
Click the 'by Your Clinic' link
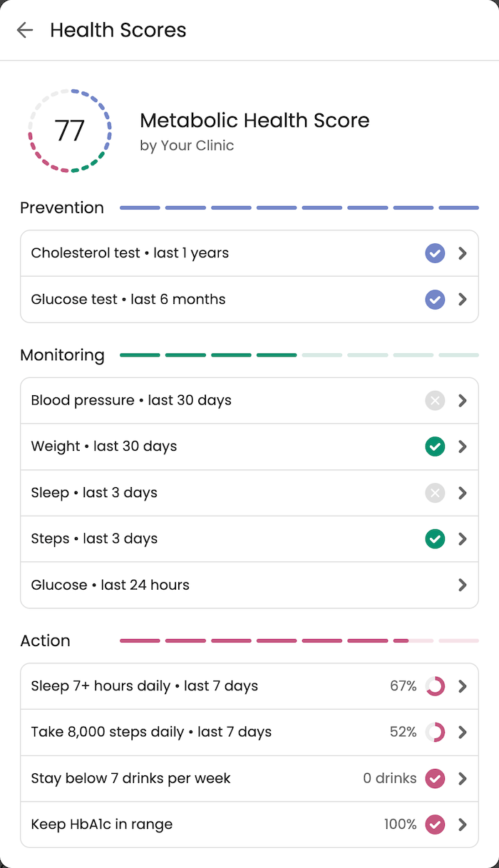(x=187, y=145)
